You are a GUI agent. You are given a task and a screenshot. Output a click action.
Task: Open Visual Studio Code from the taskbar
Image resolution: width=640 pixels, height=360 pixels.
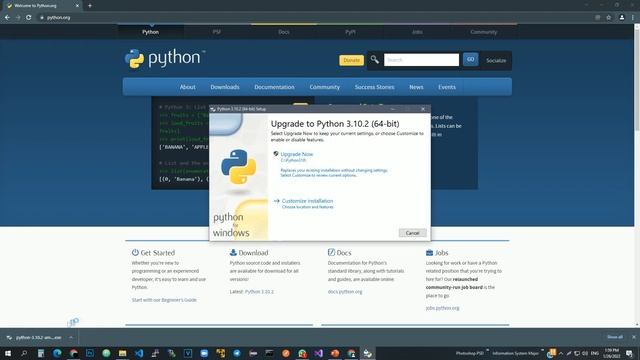[139, 353]
